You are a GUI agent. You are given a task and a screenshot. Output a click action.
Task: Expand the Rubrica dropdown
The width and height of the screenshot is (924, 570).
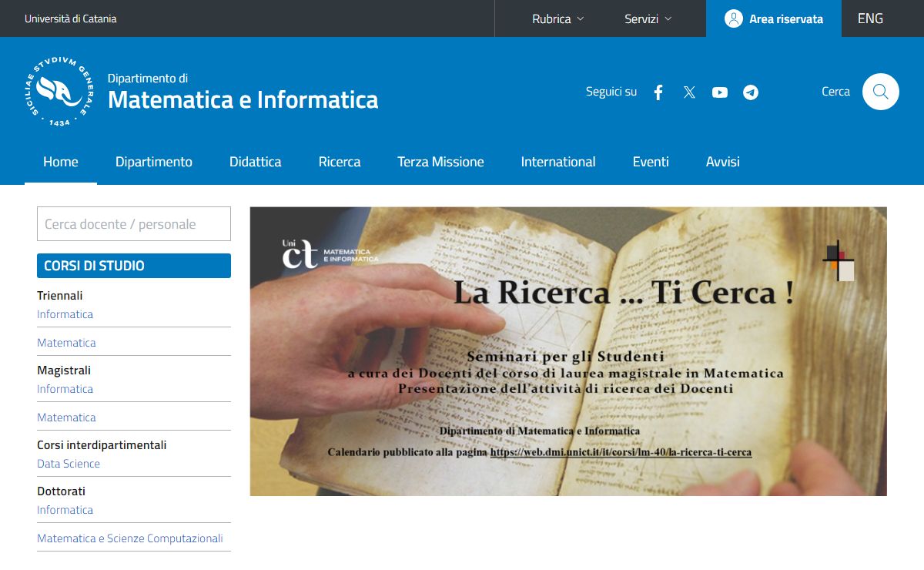557,18
